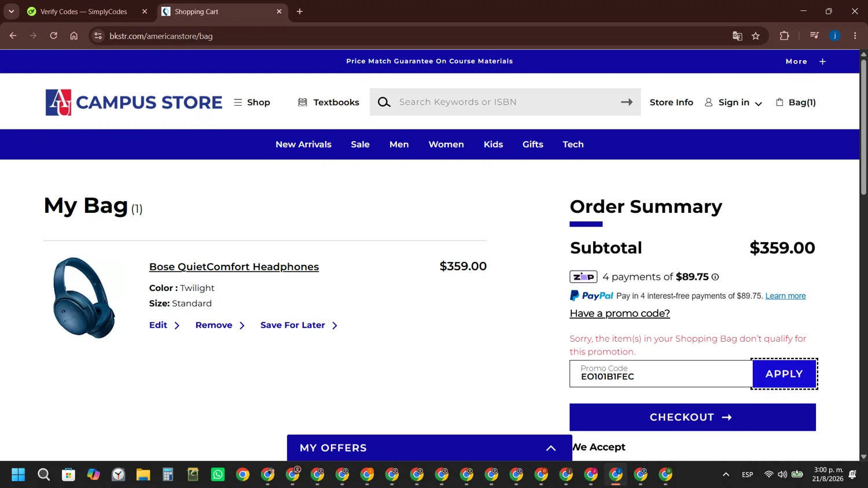Go back to the previous page
This screenshot has width=868, height=488.
13,36
